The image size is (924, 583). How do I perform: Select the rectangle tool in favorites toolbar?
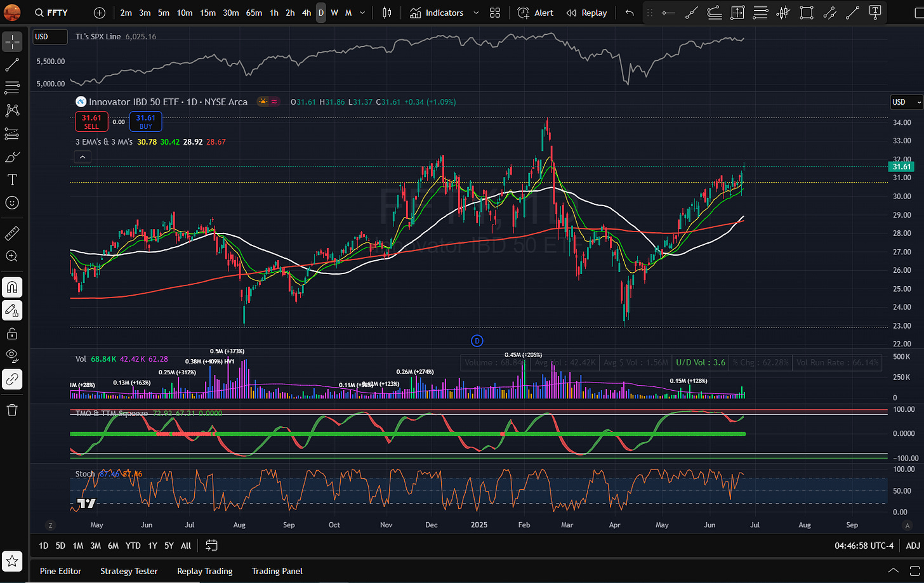807,13
